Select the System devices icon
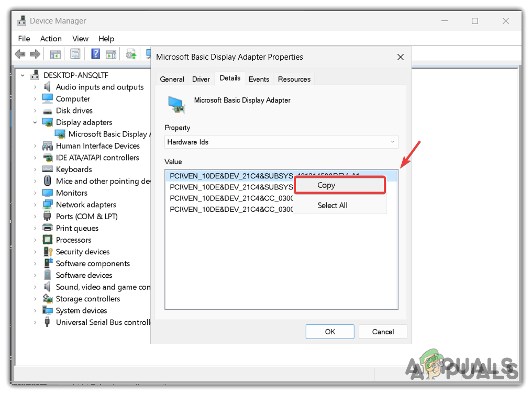Screen dimensions: 532x395 pos(48,310)
